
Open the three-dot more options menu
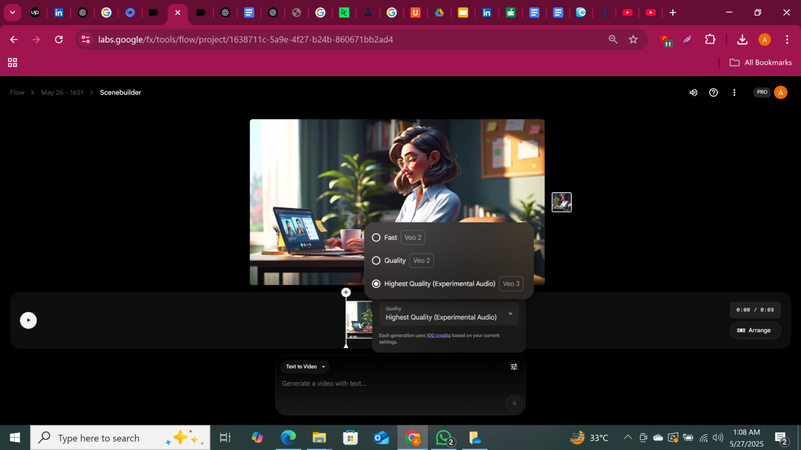[x=734, y=93]
